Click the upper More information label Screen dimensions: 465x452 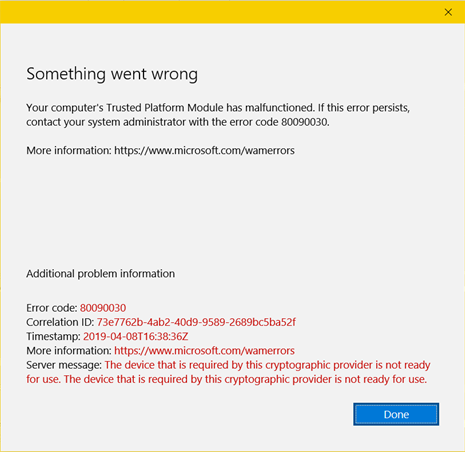tap(69, 151)
